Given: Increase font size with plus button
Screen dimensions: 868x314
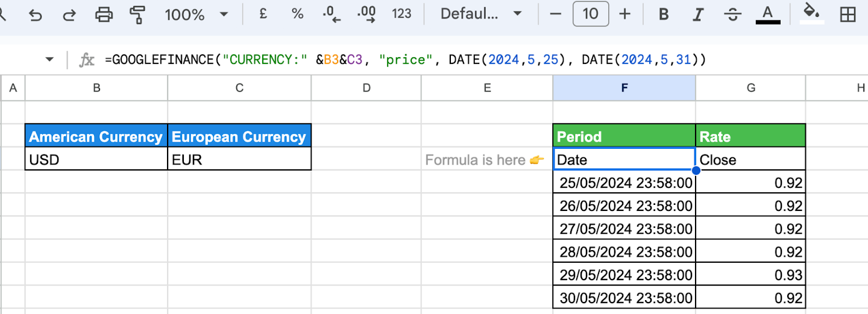Looking at the screenshot, I should 625,14.
